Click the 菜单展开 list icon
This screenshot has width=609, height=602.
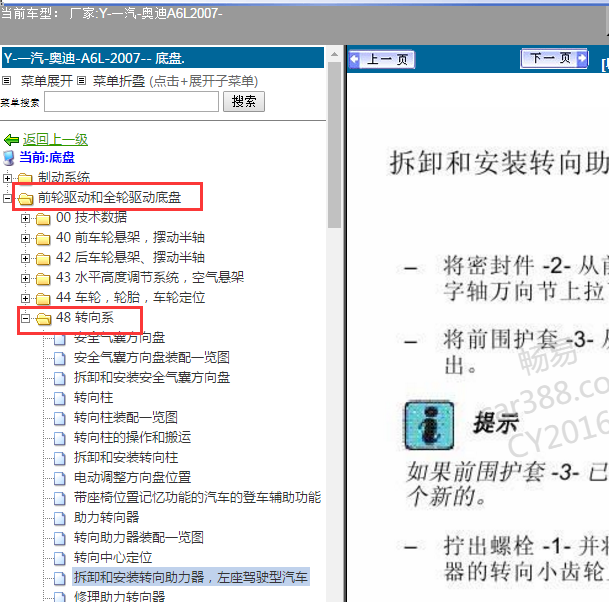coord(7,81)
